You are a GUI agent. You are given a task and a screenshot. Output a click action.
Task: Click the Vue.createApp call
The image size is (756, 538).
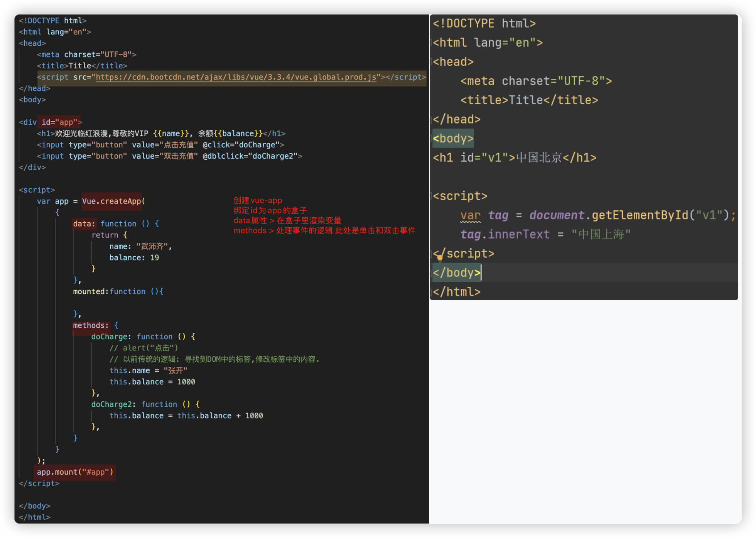point(112,201)
